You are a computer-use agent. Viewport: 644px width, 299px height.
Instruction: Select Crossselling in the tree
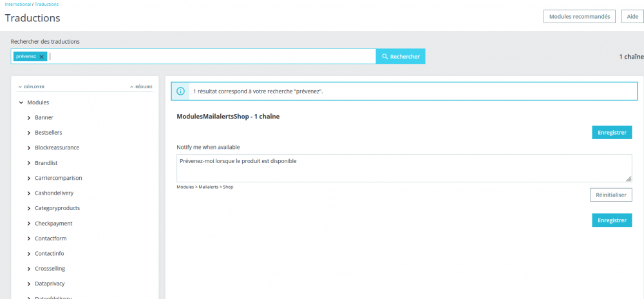pos(50,269)
